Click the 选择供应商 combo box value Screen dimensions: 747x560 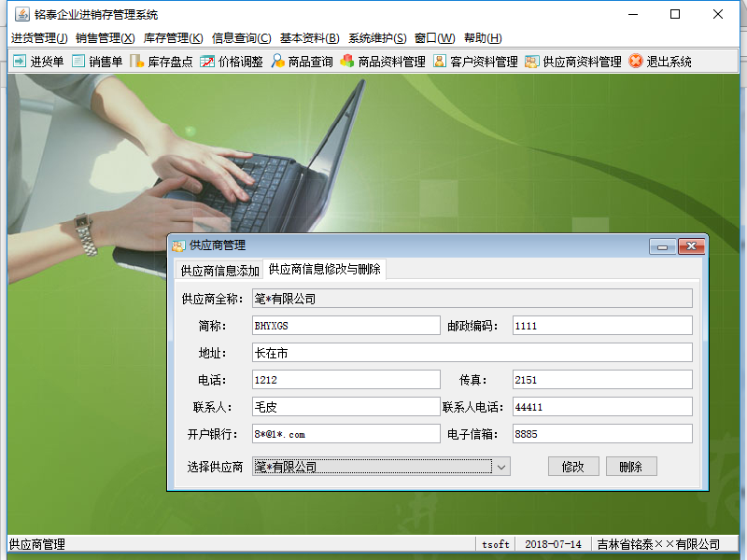(373, 467)
